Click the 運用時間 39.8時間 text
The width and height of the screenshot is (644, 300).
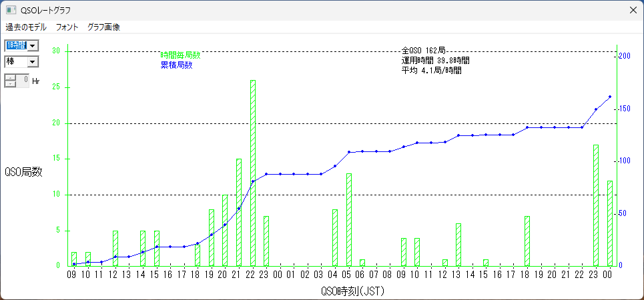pos(435,61)
